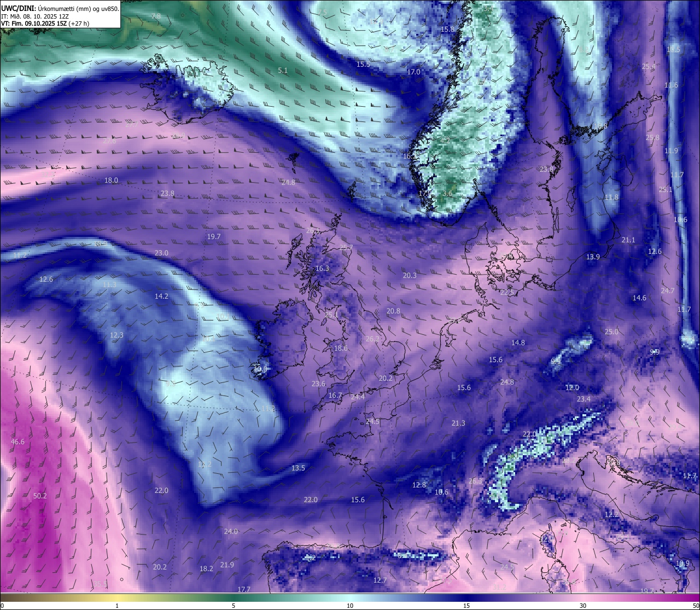Click the 5 tick on the color scale
700x610 pixels.
234,606
